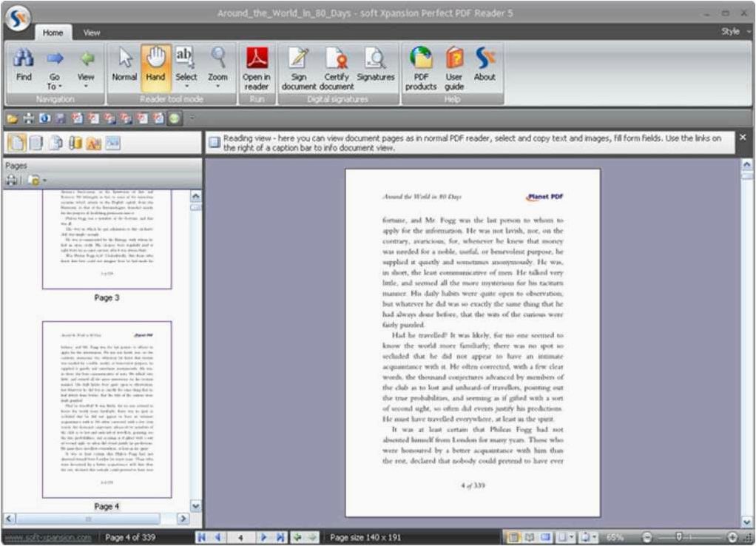The image size is (756, 546).
Task: Click the Page size 140 x 191 text
Action: click(x=365, y=537)
